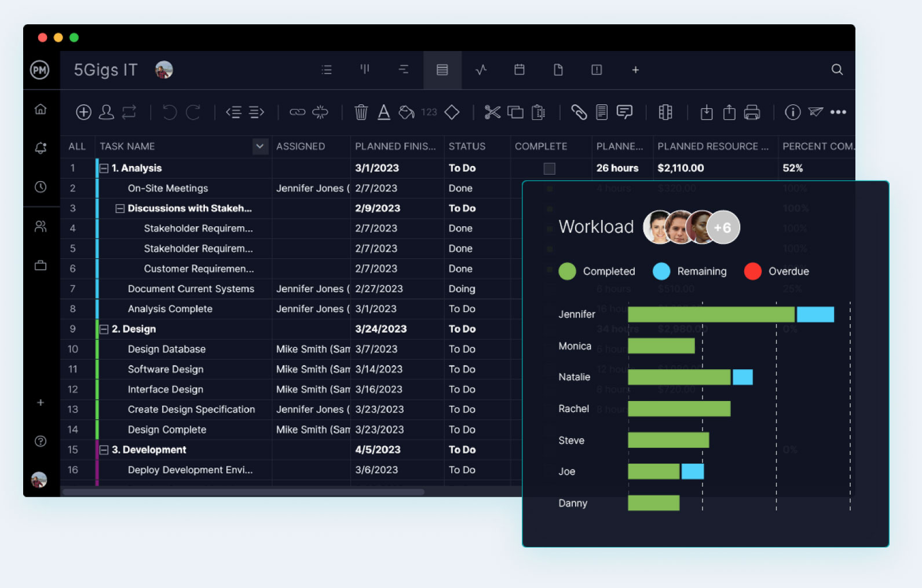Click the link tasks chain icon
This screenshot has height=588, width=922.
(297, 112)
